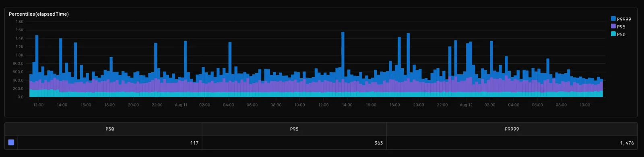Click the P95 legend color swatch
The width and height of the screenshot is (644, 157).
coord(613,26)
